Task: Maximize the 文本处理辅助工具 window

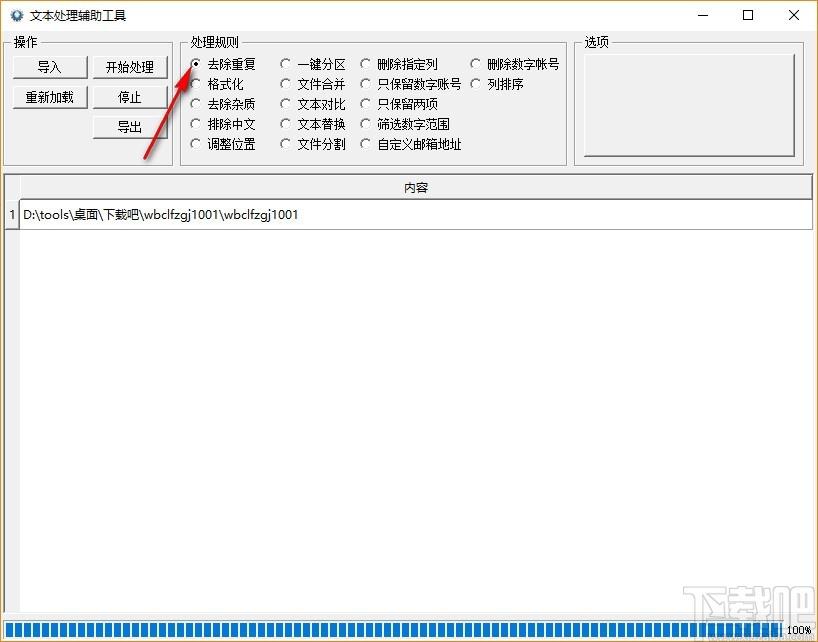Action: click(748, 15)
